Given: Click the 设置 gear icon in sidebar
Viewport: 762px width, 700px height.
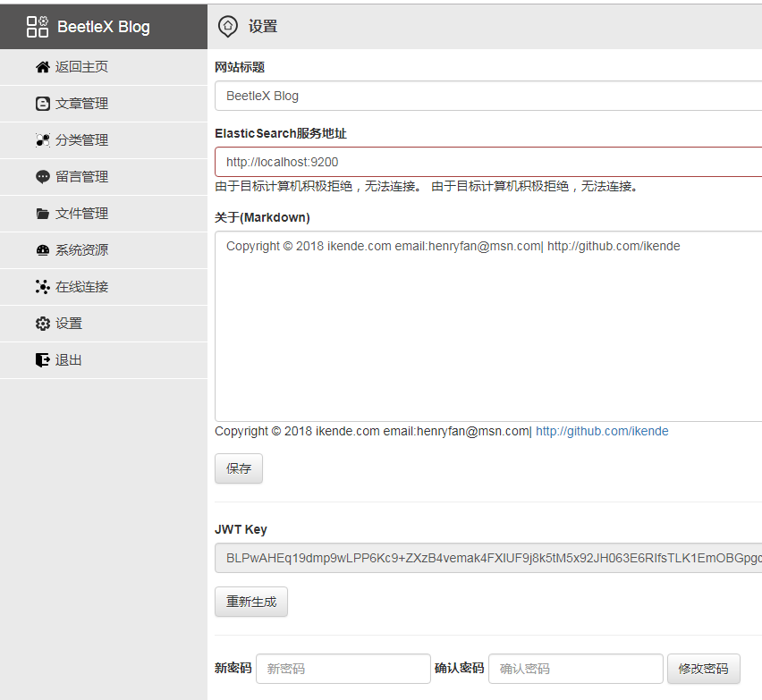Looking at the screenshot, I should pos(42,324).
